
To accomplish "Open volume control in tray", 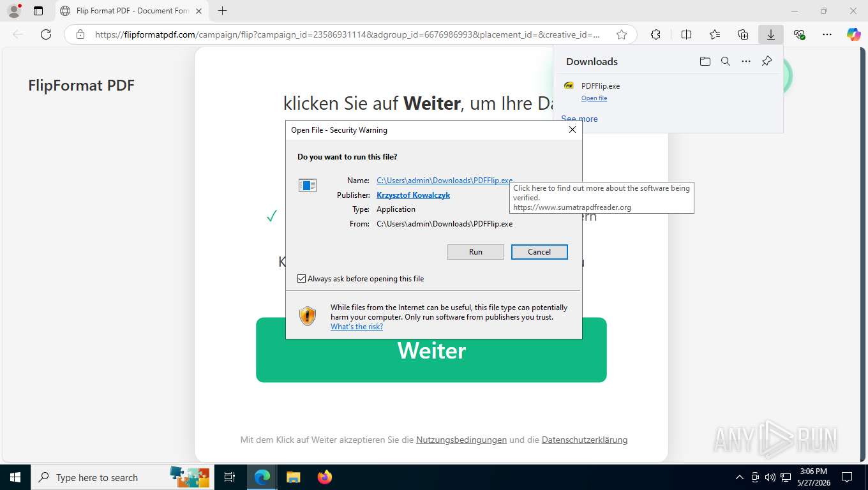I will click(x=770, y=477).
